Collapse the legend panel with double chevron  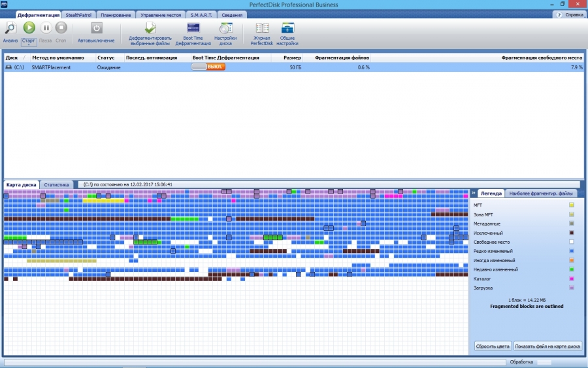(x=473, y=193)
